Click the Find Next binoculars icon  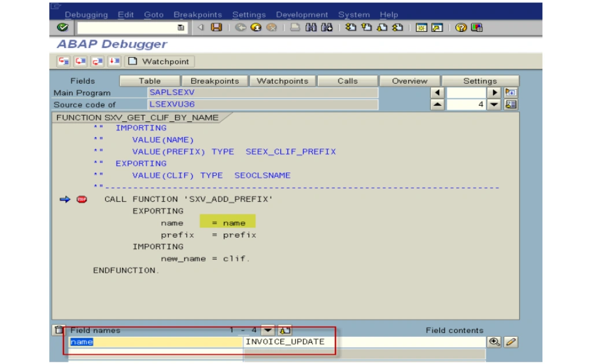[x=327, y=27]
